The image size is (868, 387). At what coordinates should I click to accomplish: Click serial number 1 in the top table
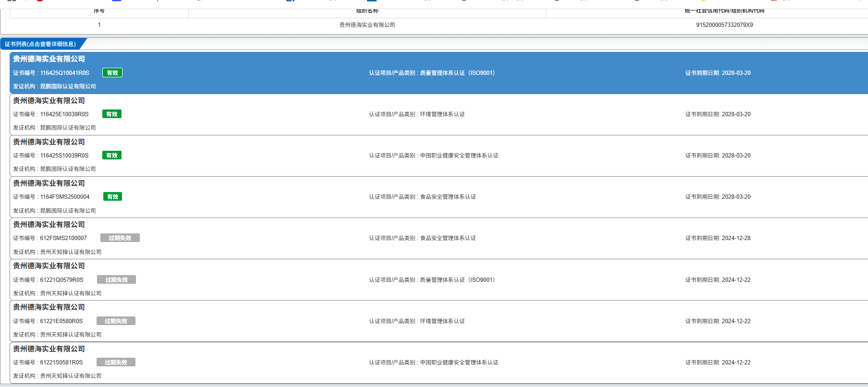click(x=99, y=25)
